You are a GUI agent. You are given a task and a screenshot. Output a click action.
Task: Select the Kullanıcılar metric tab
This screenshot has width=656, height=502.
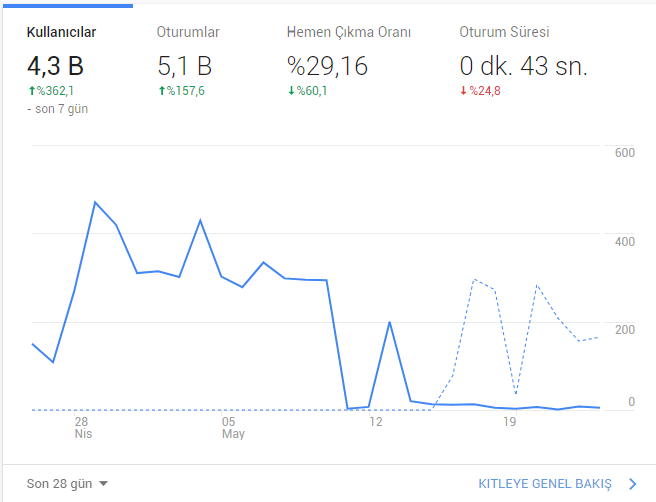pyautogui.click(x=61, y=32)
